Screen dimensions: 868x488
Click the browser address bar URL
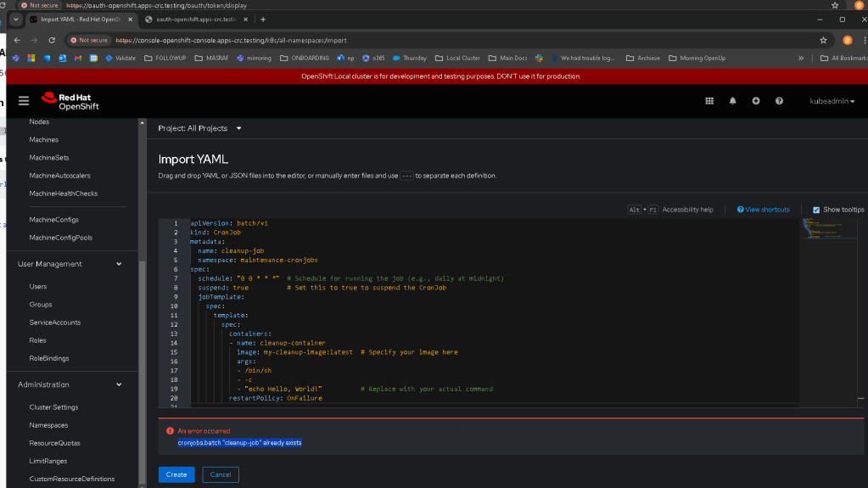(232, 41)
